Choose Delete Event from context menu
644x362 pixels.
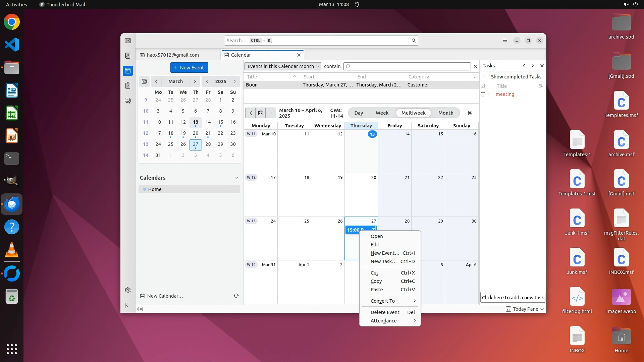[x=385, y=312]
